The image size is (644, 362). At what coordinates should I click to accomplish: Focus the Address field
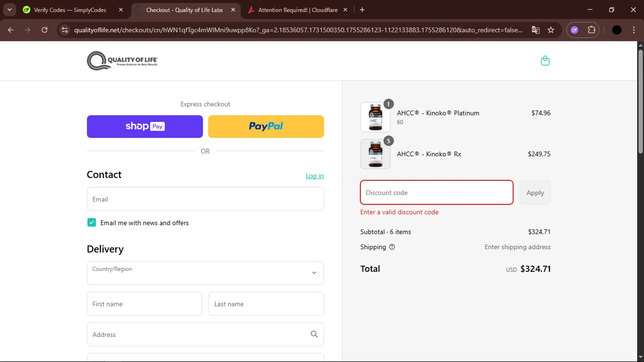tap(205, 334)
